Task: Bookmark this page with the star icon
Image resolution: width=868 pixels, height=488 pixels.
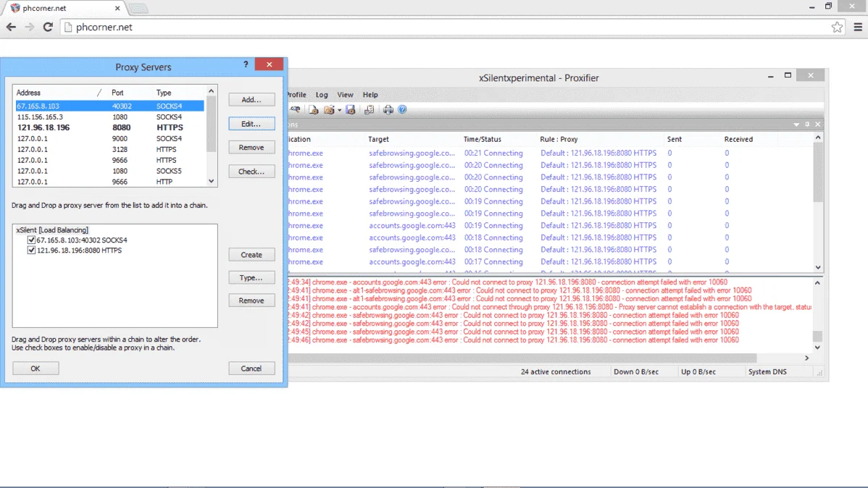Action: point(837,27)
